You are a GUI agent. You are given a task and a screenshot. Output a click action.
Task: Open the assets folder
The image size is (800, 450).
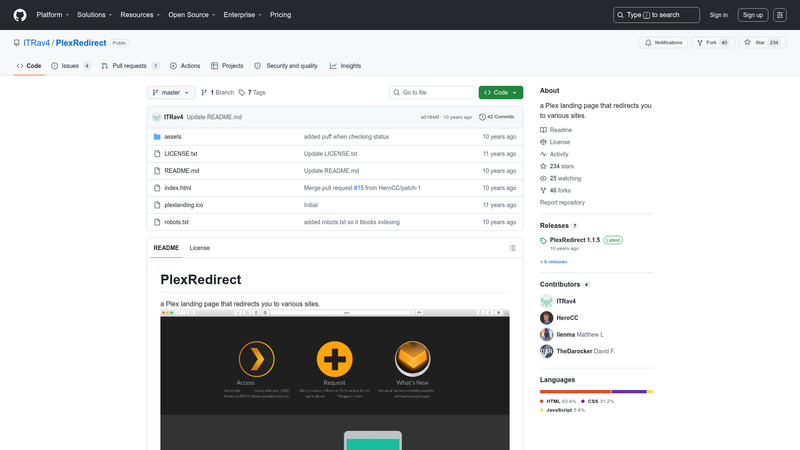click(x=172, y=137)
